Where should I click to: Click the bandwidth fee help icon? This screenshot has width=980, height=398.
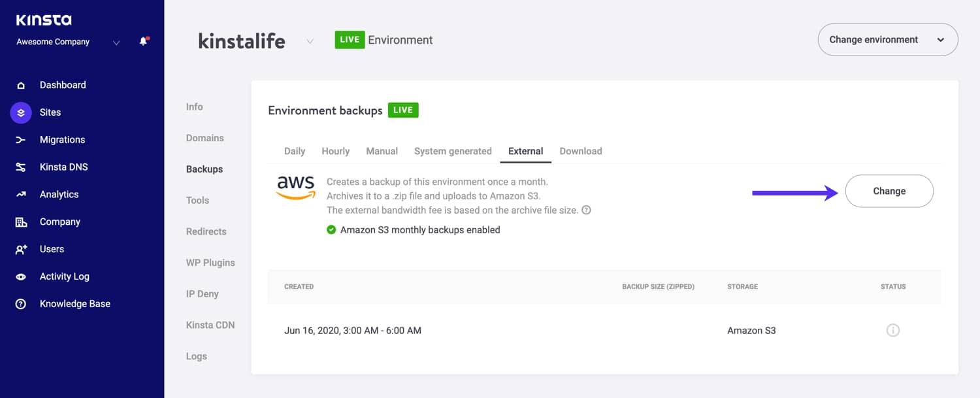tap(586, 210)
